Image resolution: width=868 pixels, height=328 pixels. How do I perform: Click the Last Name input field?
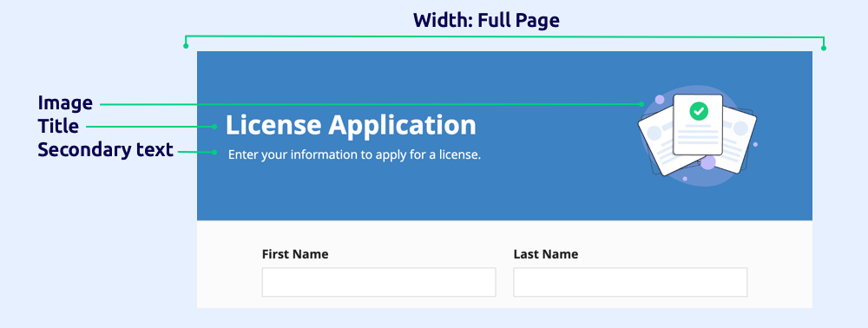pos(630,282)
